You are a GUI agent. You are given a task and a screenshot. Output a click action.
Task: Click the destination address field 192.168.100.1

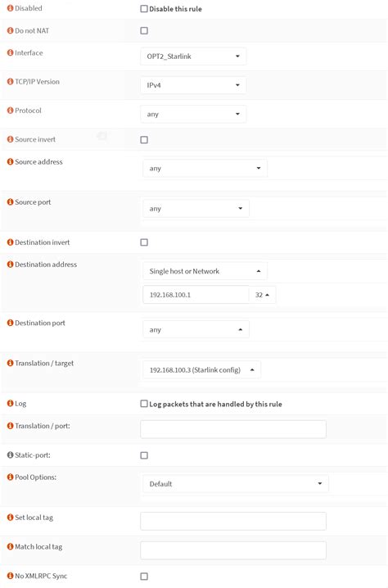[x=196, y=295]
